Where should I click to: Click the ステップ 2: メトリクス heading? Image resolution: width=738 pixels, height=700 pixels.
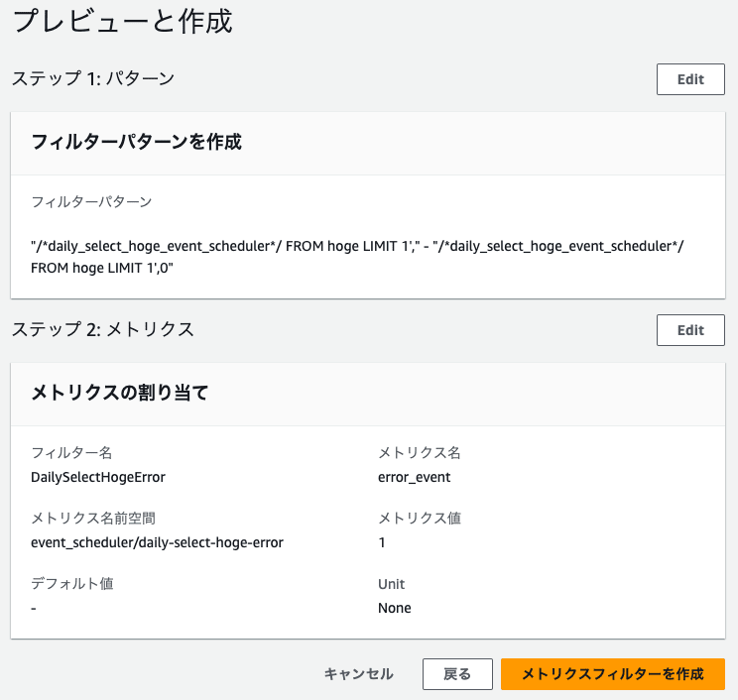pos(102,329)
